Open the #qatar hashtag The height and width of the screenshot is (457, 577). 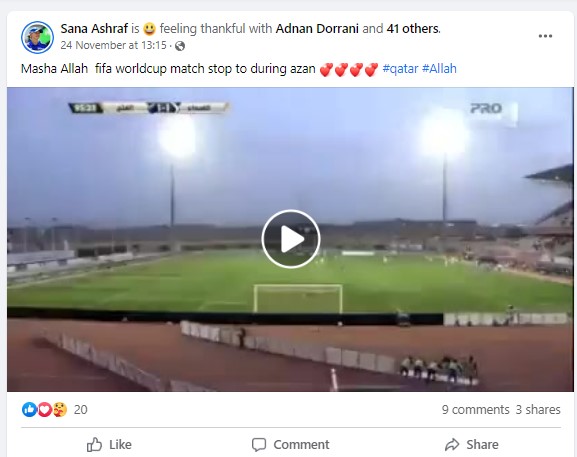tap(400, 69)
